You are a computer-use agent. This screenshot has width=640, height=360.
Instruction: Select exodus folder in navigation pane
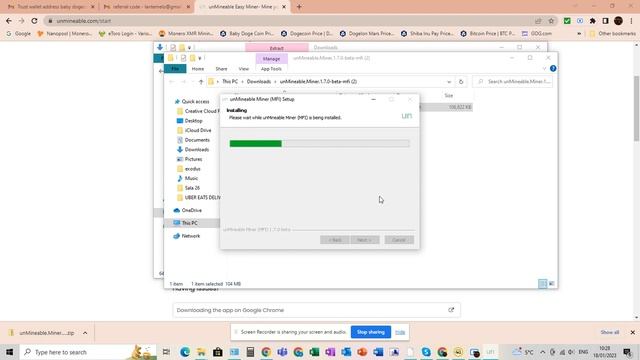(192, 169)
